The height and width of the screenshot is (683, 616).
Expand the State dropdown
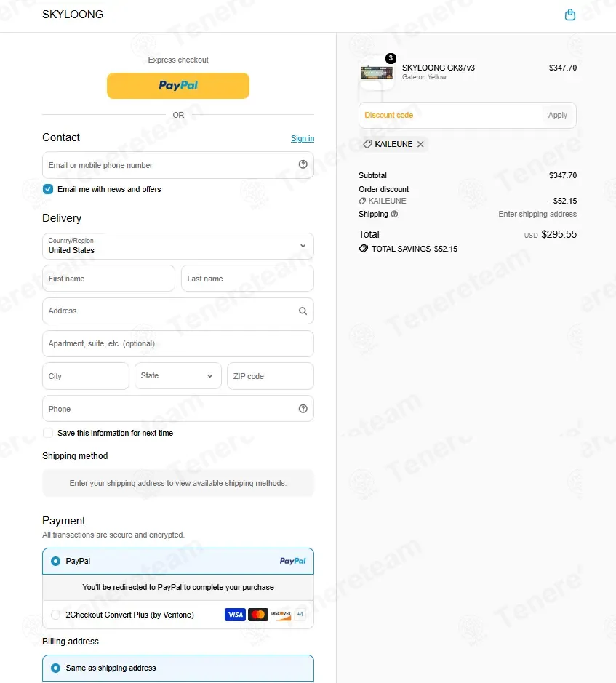tap(177, 376)
